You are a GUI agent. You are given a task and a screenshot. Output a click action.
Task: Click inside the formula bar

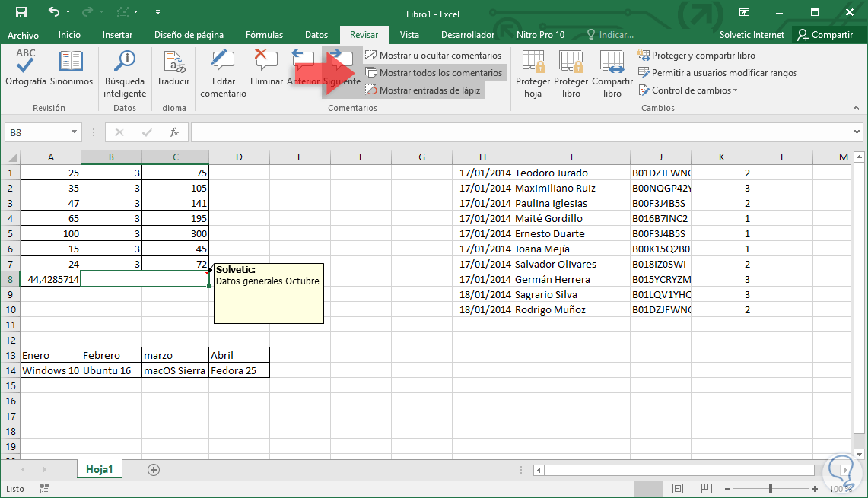pyautogui.click(x=521, y=132)
